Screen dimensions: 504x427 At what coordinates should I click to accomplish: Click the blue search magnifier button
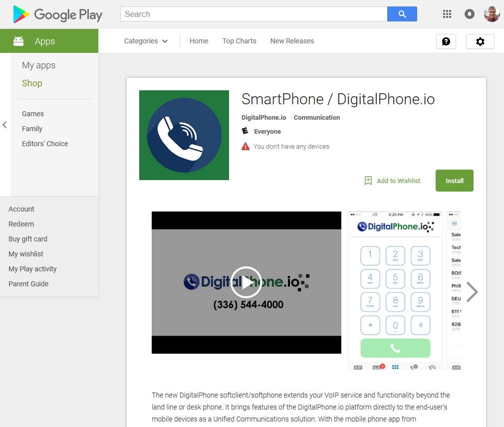click(402, 14)
